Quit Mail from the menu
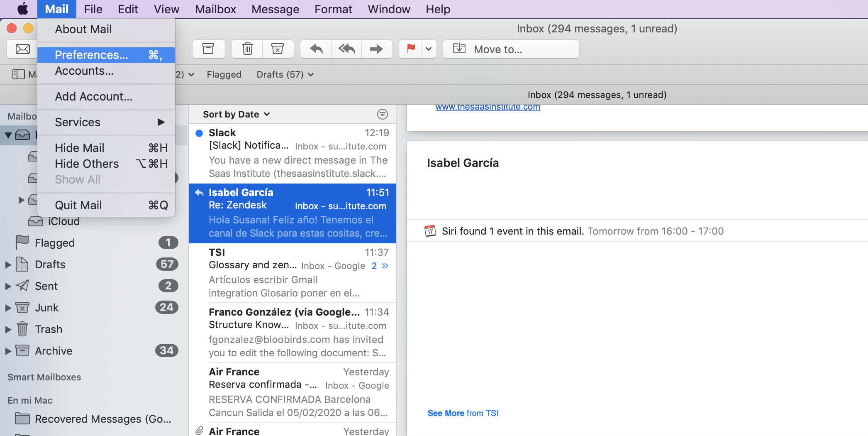Image resolution: width=868 pixels, height=436 pixels. click(106, 205)
